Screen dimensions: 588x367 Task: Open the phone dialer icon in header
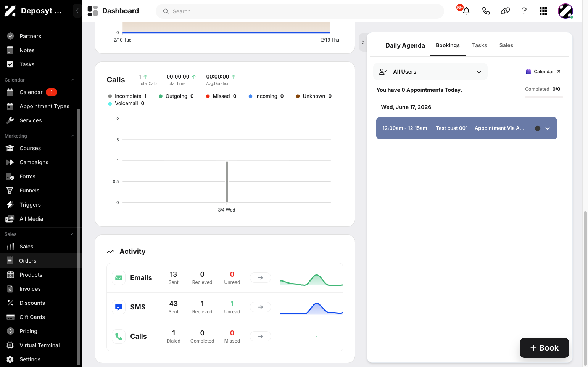click(486, 11)
